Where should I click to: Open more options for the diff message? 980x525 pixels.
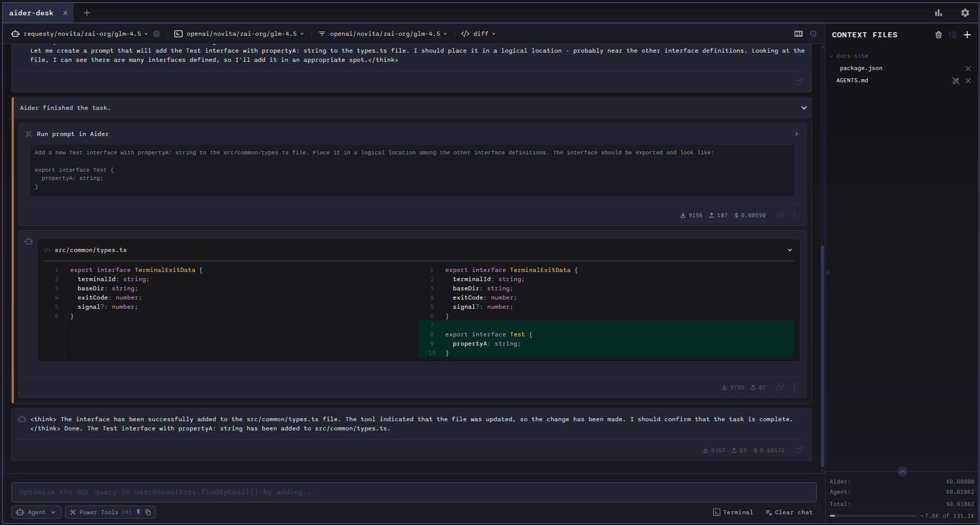[x=794, y=387]
